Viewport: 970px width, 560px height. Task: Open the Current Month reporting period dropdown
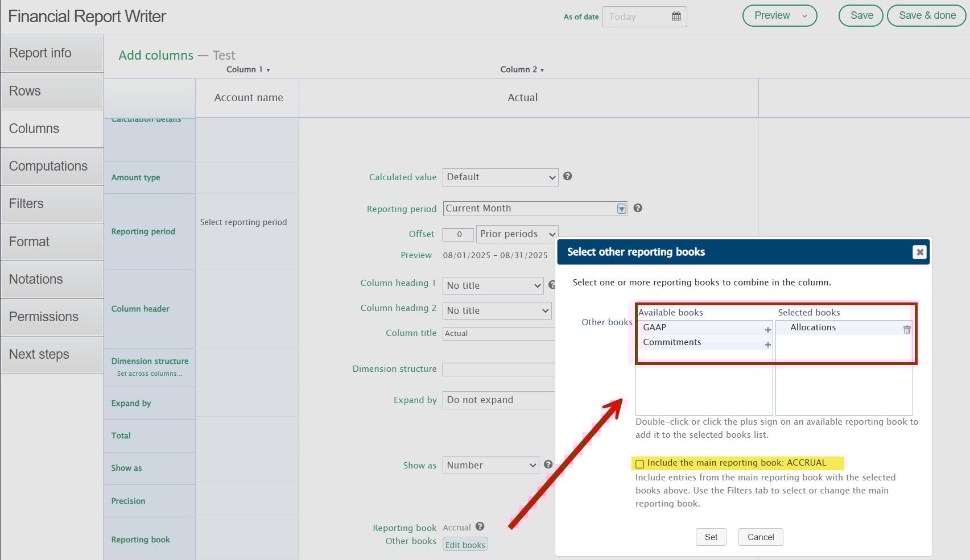[x=621, y=208]
